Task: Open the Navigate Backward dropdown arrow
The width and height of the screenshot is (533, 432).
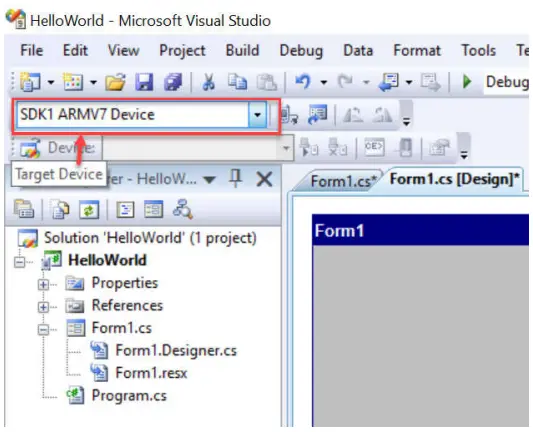Action: [x=409, y=82]
